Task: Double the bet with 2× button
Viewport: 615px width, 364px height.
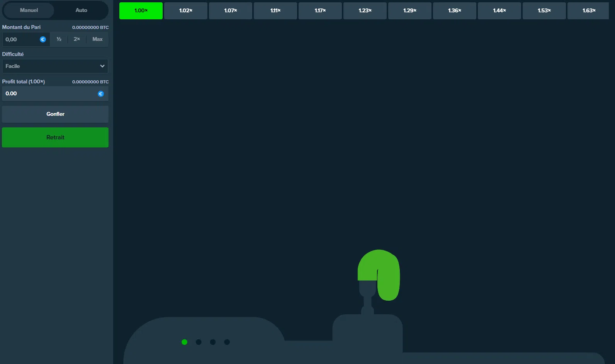Action: 77,39
